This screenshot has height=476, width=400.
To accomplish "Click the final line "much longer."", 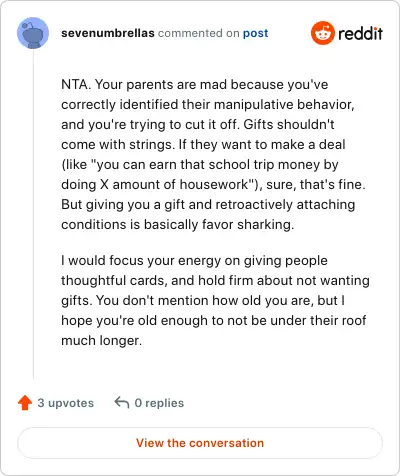I will click(x=102, y=340).
